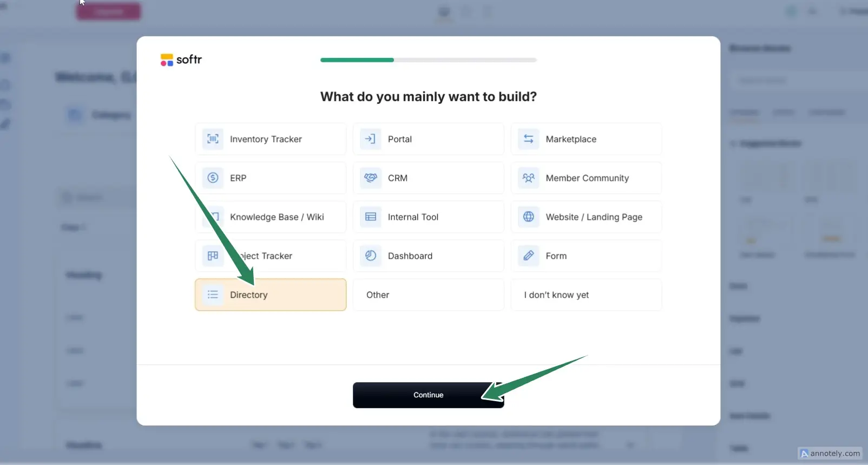Image resolution: width=868 pixels, height=465 pixels.
Task: Open the annotely.com watermark link
Action: pos(830,454)
